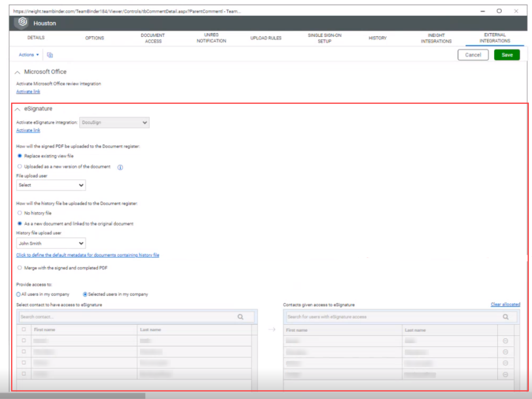Check the select-all checkbox in contact table header
532x399 pixels.
(24, 329)
